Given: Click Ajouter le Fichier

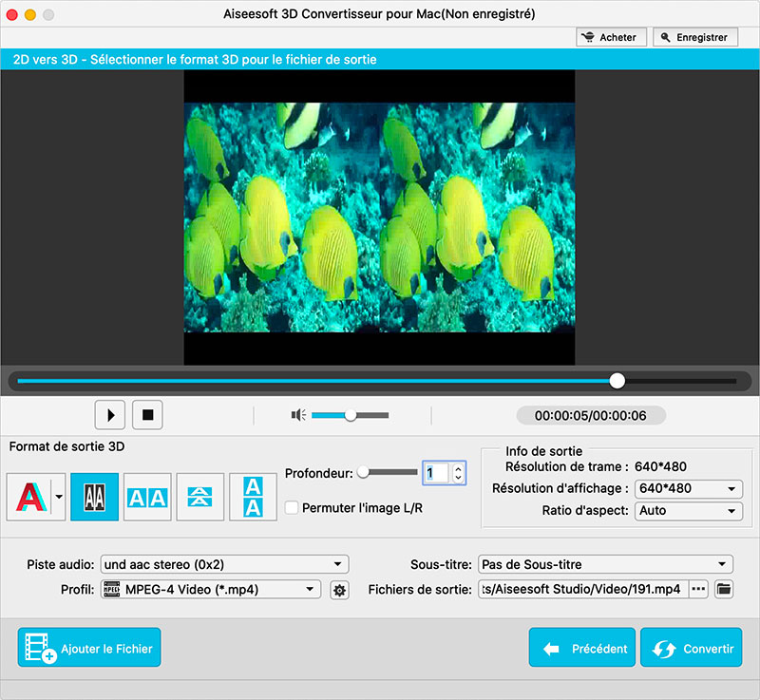Looking at the screenshot, I should click(88, 647).
